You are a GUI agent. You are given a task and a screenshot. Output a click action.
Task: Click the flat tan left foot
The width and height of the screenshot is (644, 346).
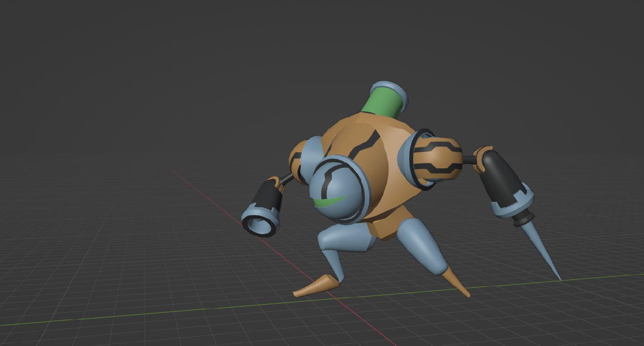coord(317,285)
